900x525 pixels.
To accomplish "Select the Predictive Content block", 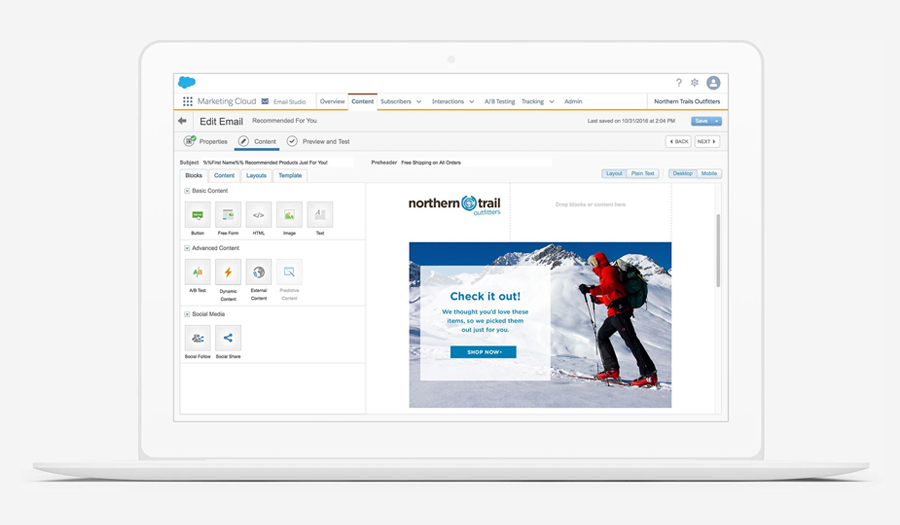I will pyautogui.click(x=289, y=272).
